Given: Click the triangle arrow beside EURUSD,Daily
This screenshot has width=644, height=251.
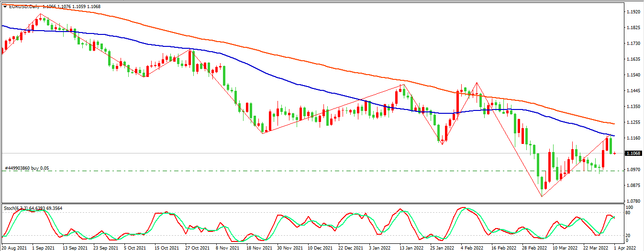Looking at the screenshot, I should click(x=4, y=6).
